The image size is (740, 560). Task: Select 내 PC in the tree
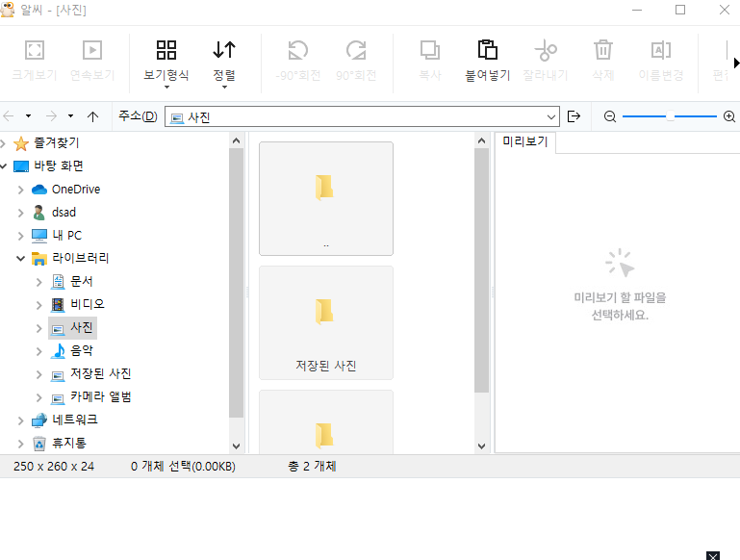[x=67, y=236]
